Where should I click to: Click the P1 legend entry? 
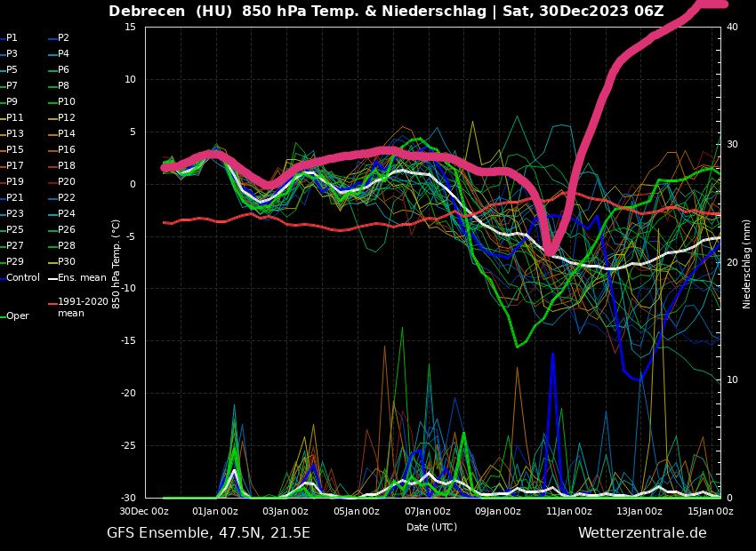tap(12, 38)
